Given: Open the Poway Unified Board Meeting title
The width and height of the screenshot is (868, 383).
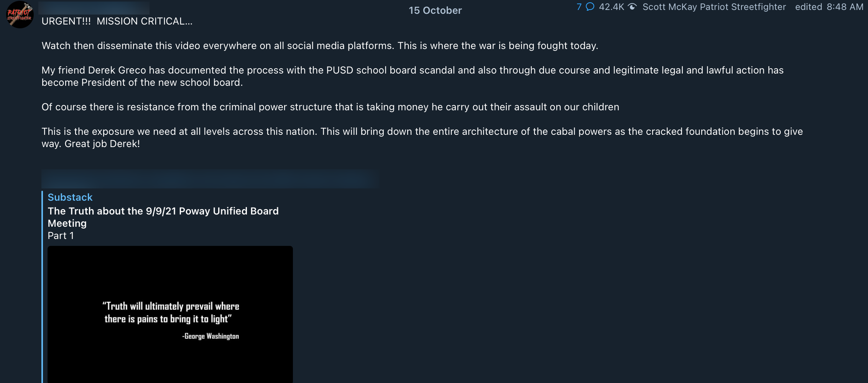Looking at the screenshot, I should (163, 217).
